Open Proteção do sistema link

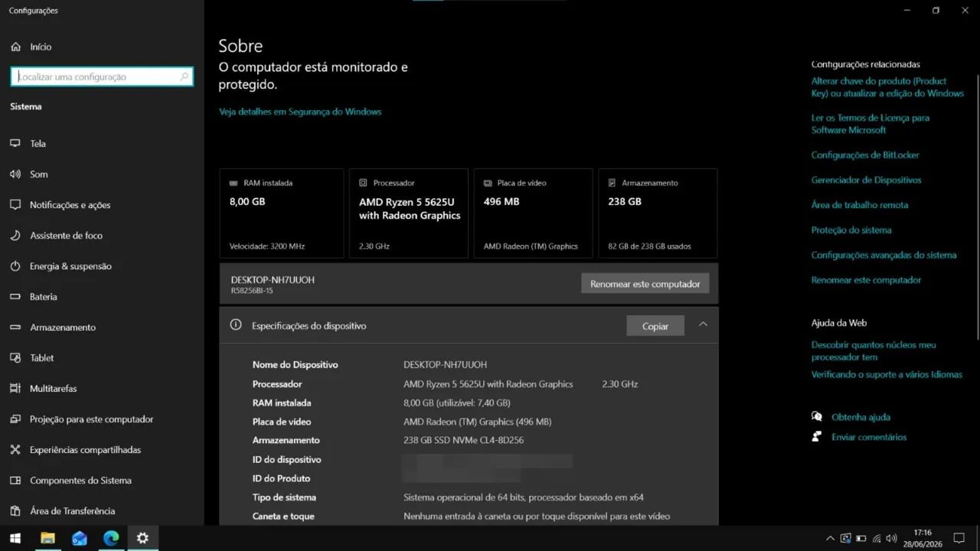pyautogui.click(x=851, y=230)
